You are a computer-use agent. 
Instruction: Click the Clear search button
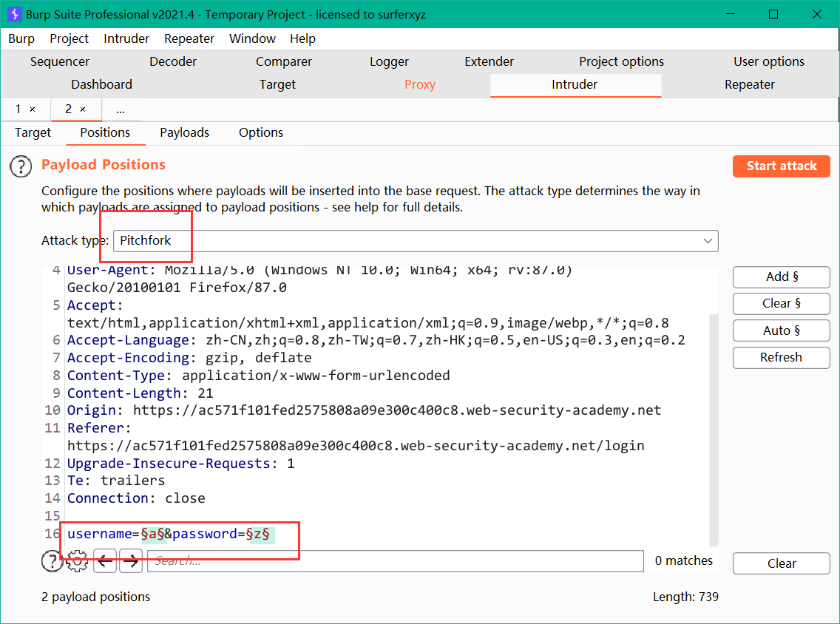click(782, 563)
